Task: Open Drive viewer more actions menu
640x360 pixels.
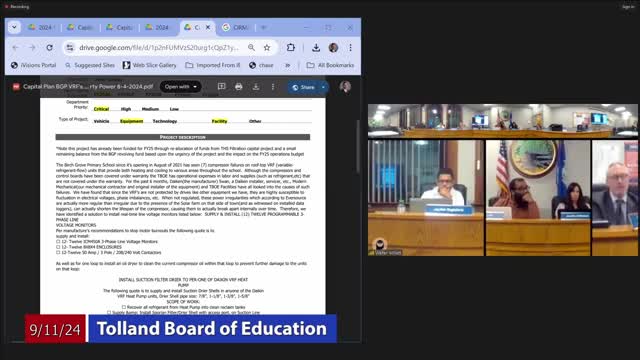Action: [273, 87]
